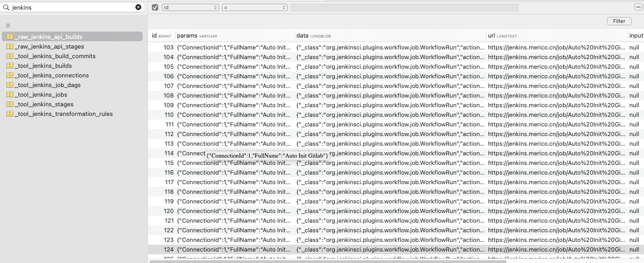Open table _tool_jenkins_connections
This screenshot has height=263, width=644.
(52, 75)
